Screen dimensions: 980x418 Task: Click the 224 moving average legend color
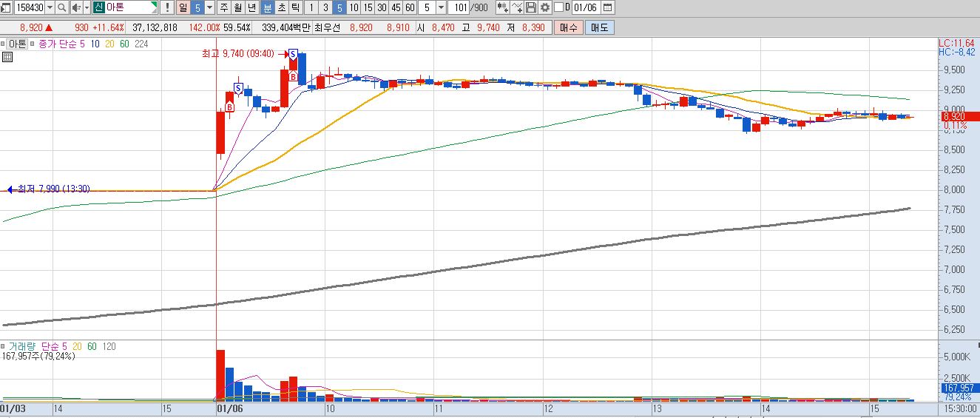[142, 44]
